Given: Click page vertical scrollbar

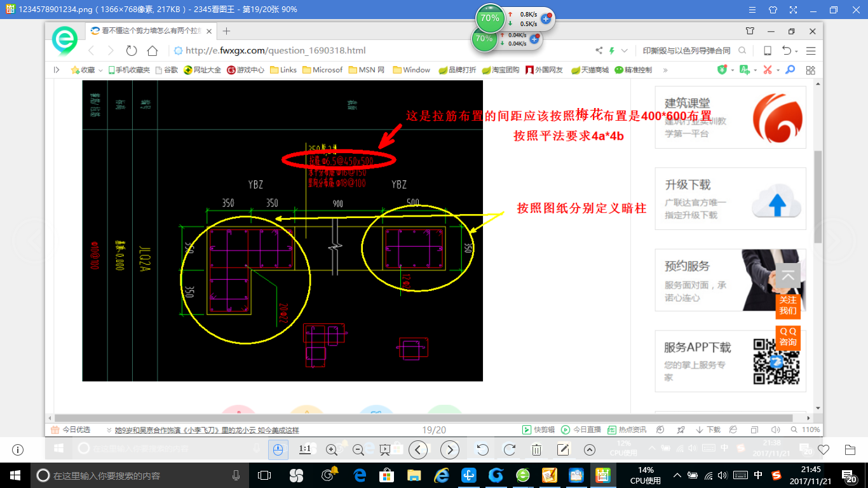Looking at the screenshot, I should tap(818, 197).
